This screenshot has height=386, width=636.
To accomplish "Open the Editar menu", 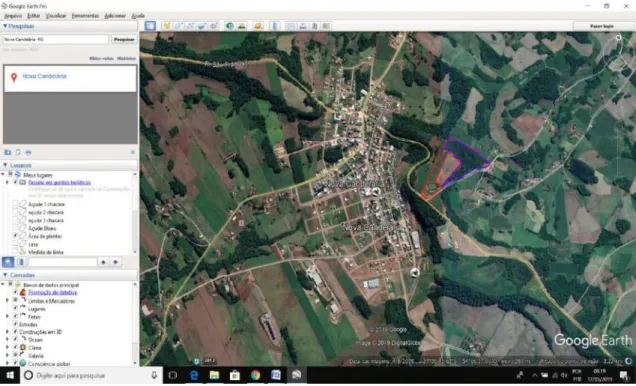I will pos(34,16).
